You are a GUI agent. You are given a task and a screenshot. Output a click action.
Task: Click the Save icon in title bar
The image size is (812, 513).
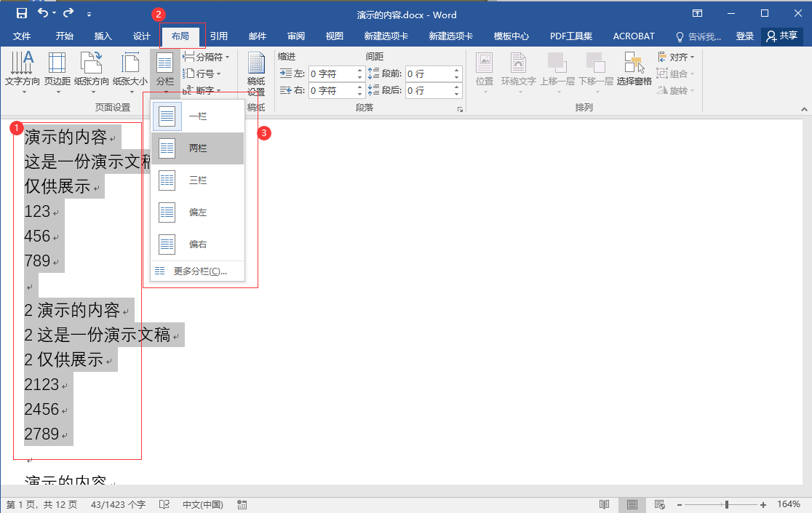tap(22, 13)
